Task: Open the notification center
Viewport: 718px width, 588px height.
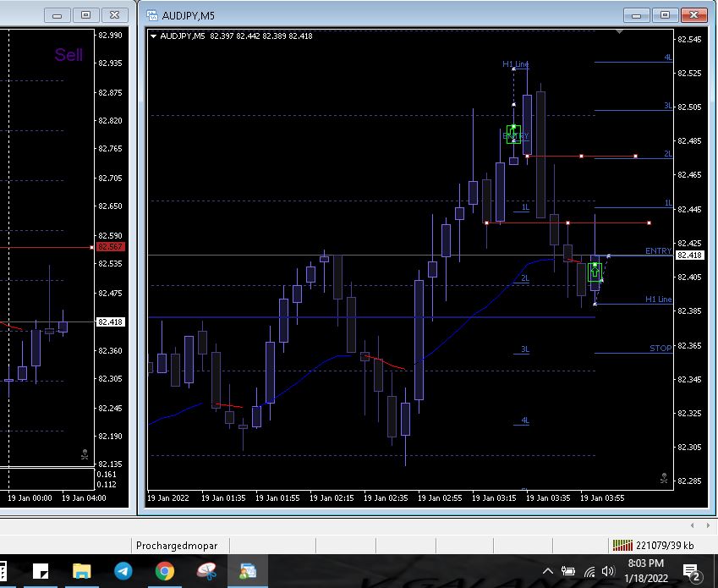Action: click(x=691, y=572)
